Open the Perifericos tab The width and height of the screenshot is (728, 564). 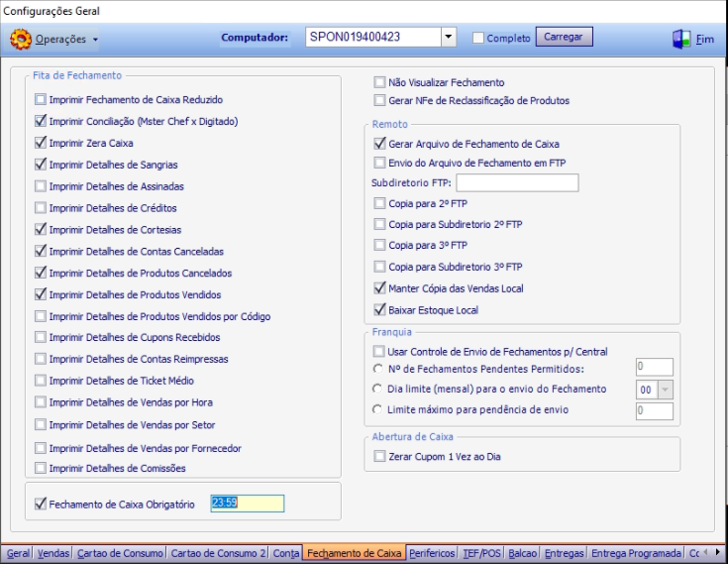(x=432, y=553)
